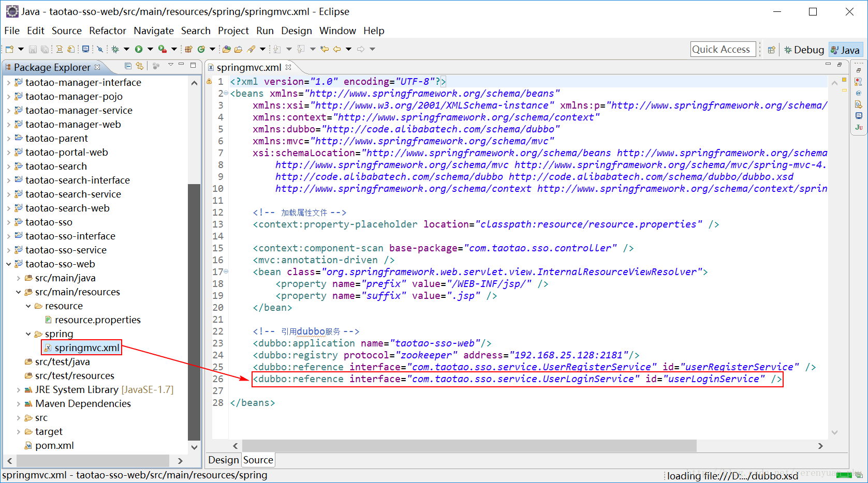Close the springmvc.xml editor tab
868x483 pixels.
tap(288, 67)
